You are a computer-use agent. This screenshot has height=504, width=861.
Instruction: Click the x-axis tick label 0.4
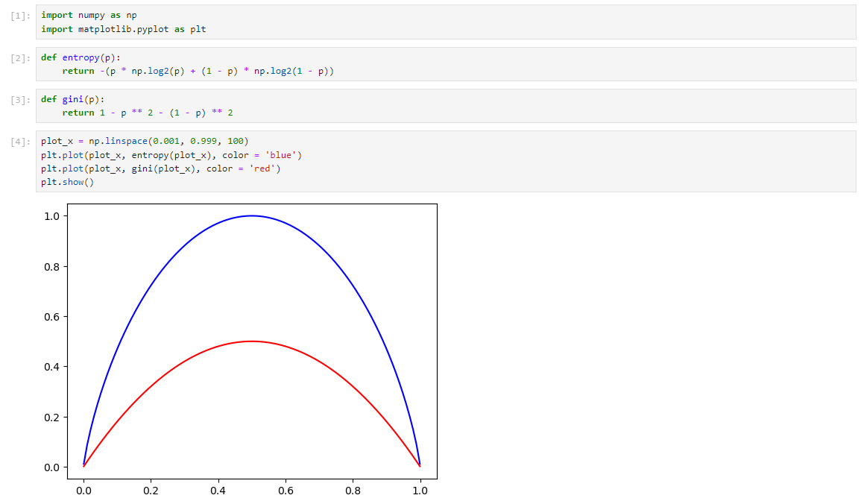(218, 491)
